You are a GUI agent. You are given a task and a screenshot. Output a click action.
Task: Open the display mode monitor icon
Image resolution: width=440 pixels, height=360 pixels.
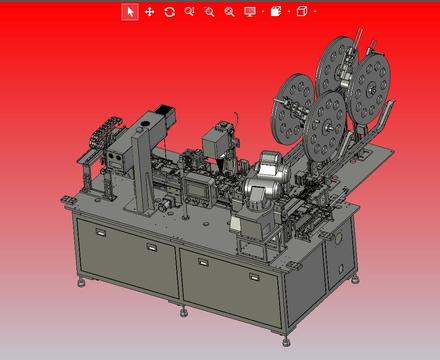250,12
